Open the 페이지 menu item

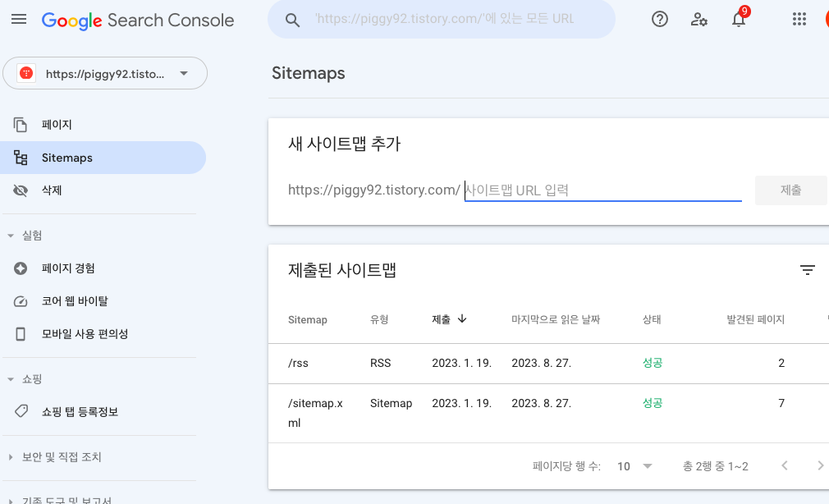tap(103, 125)
